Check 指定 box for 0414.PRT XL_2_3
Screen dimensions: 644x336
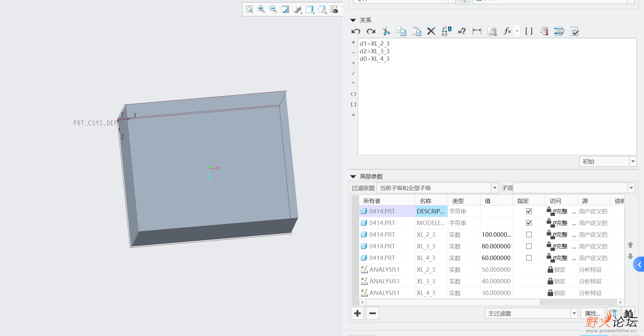coord(529,235)
